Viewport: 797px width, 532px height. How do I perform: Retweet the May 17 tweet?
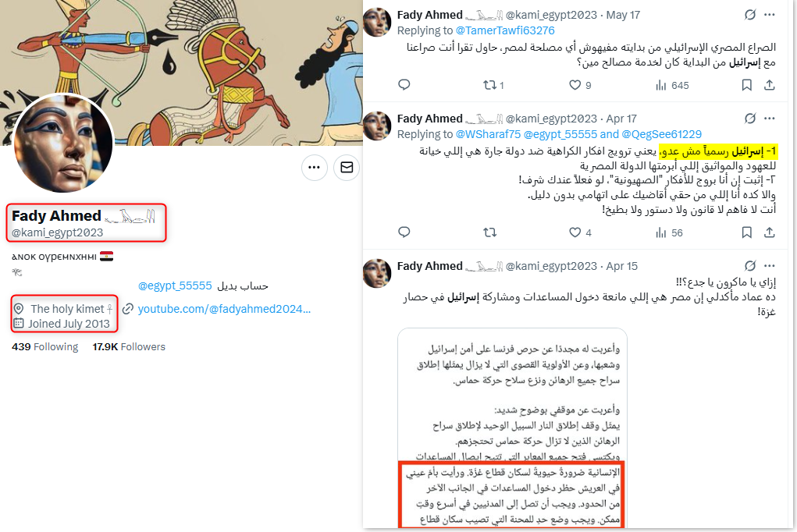(x=493, y=85)
